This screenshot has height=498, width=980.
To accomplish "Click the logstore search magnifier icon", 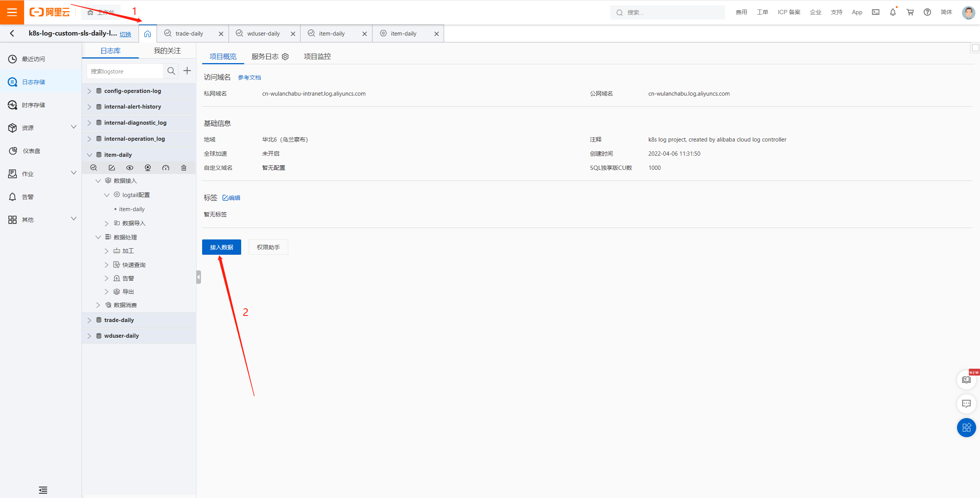I will pyautogui.click(x=171, y=71).
